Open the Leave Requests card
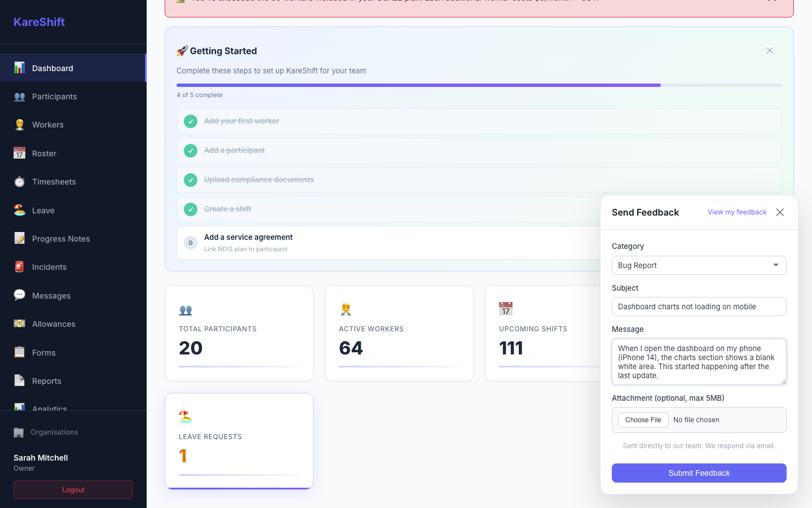Screen dimensions: 812x508 [239, 441]
